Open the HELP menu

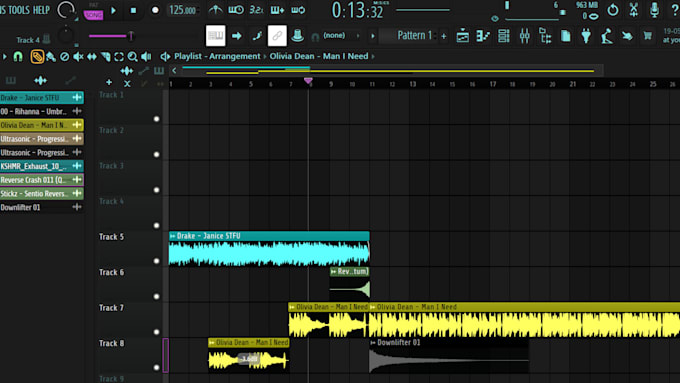42,10
